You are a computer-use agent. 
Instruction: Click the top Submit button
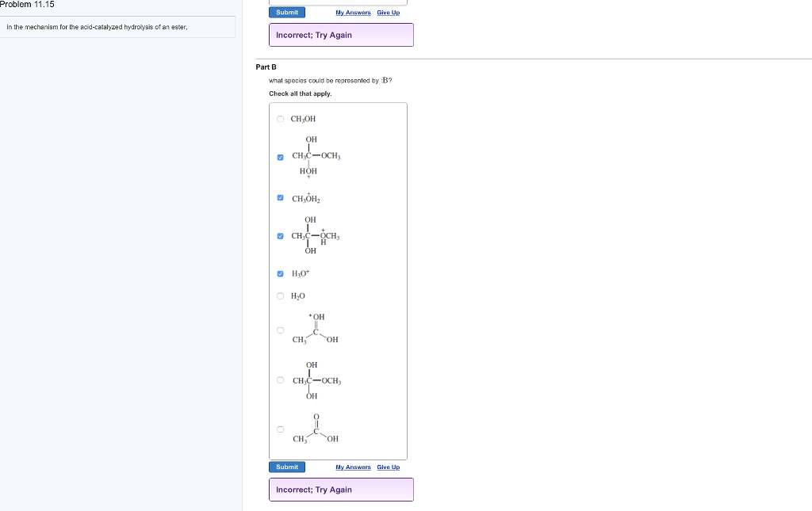(287, 12)
